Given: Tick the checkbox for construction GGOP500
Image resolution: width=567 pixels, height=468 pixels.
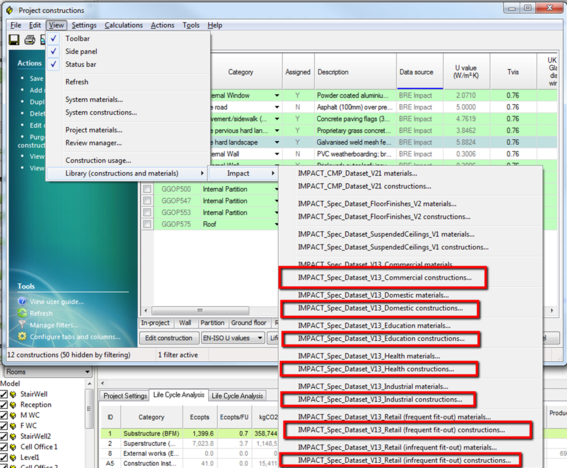Looking at the screenshot, I should 147,189.
